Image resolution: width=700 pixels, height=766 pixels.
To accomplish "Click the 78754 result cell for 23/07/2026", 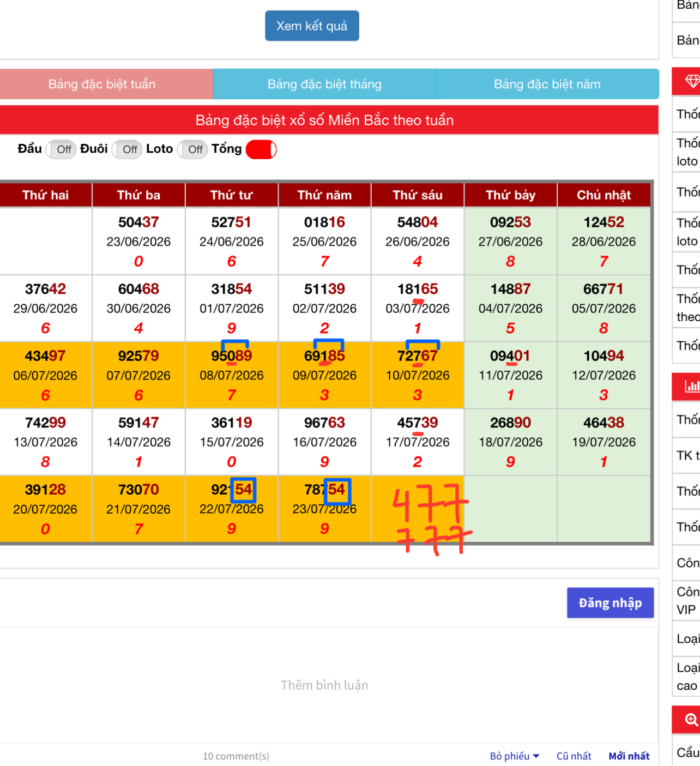I will click(x=325, y=509).
